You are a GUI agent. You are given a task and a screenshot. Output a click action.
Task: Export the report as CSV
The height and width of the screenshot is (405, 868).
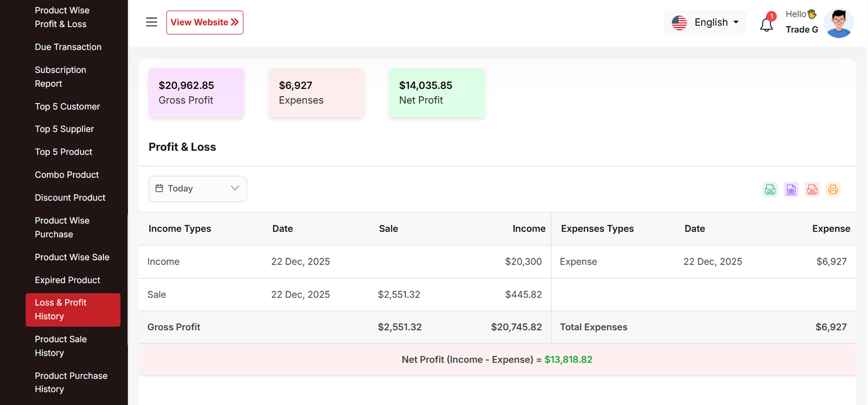tap(770, 189)
